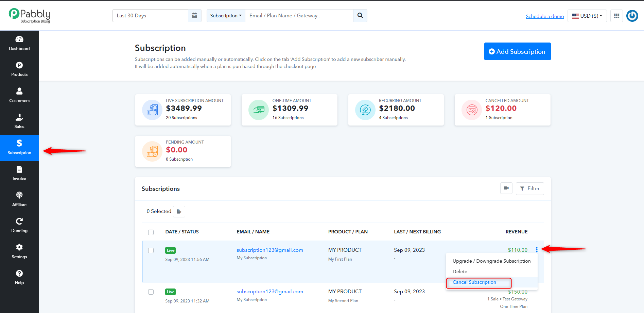Open the Dashboard sidebar icon

click(x=19, y=43)
